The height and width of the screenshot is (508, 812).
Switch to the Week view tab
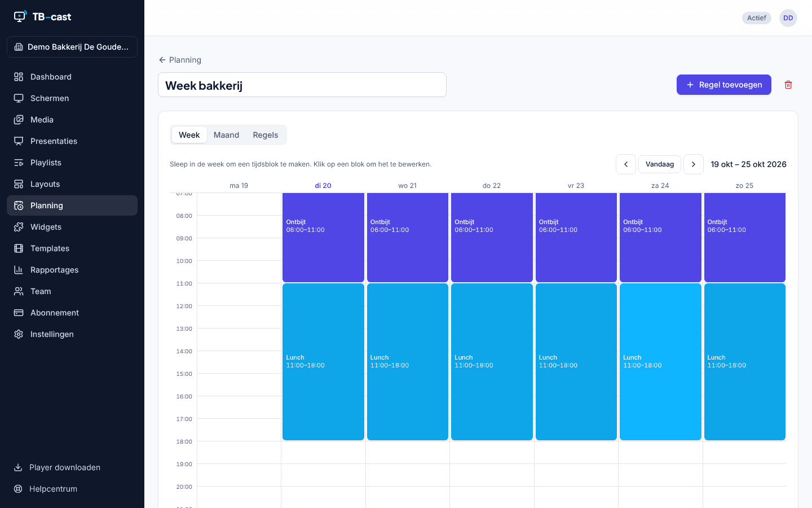point(189,135)
